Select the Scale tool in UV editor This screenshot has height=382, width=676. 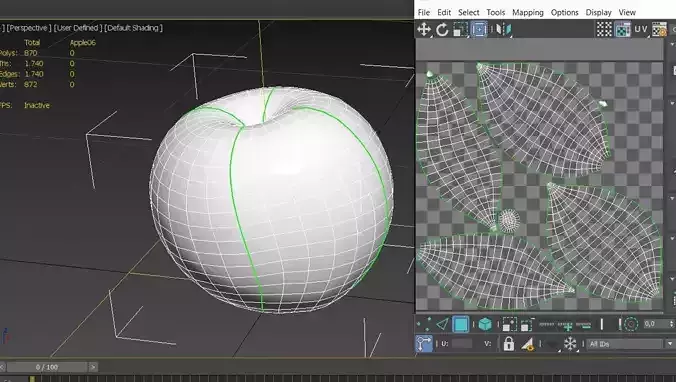click(x=460, y=30)
